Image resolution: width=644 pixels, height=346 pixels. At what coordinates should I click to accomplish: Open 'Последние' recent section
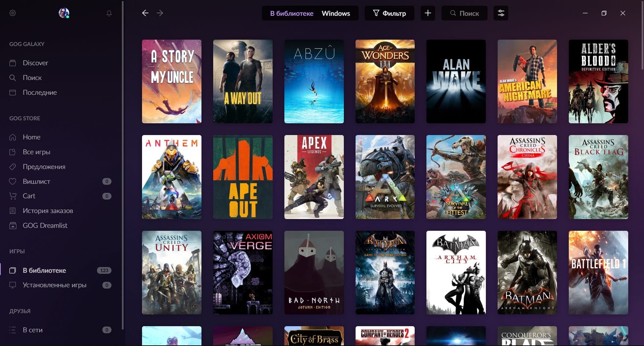40,92
